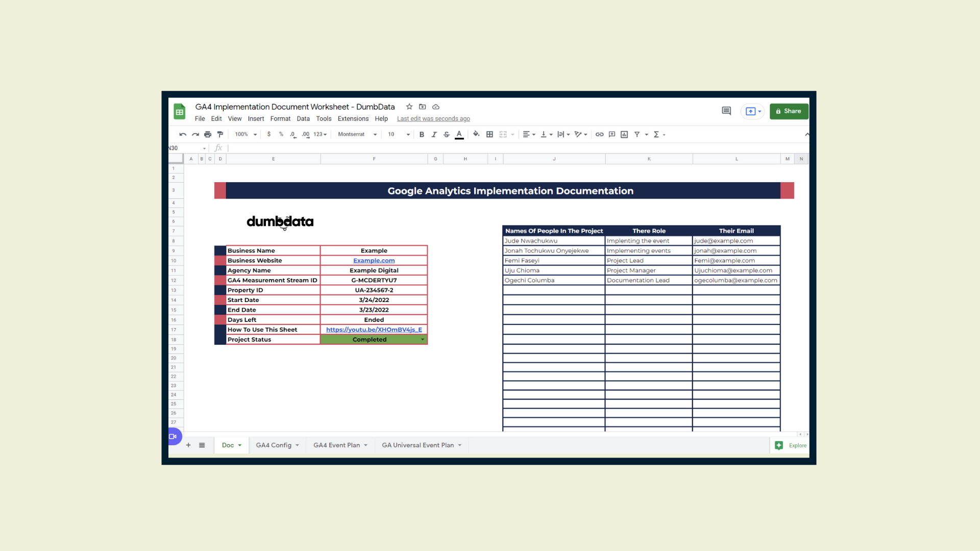Open the Extensions menu

(x=353, y=119)
